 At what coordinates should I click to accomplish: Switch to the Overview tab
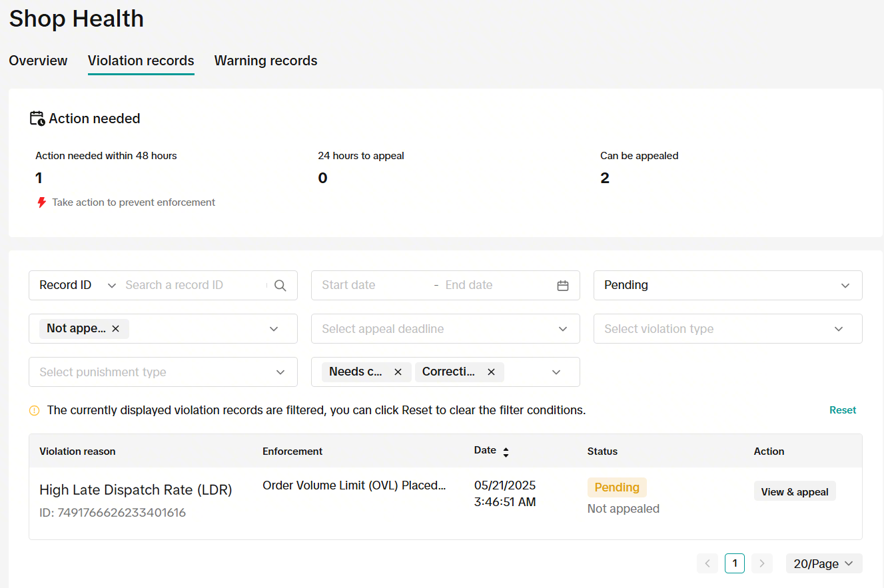point(38,61)
